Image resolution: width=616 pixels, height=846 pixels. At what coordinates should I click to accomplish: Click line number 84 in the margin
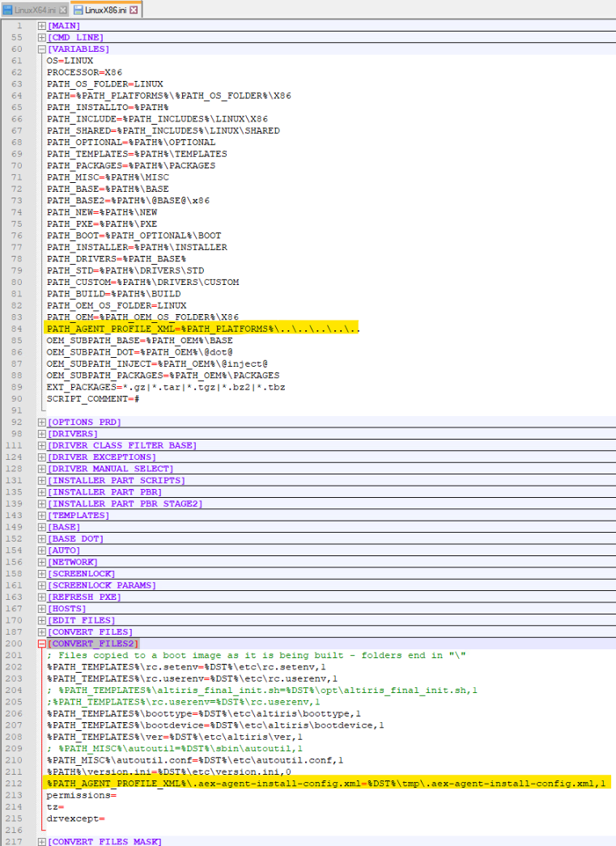17,329
